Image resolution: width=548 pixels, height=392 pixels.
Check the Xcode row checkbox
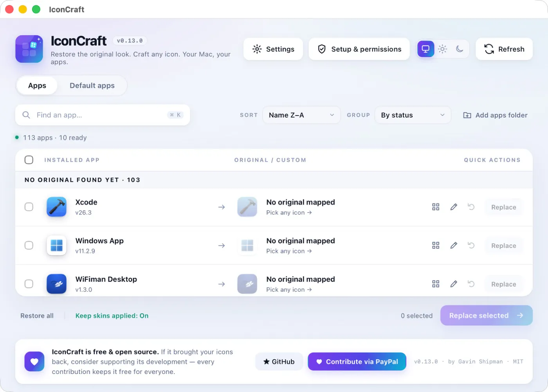[29, 207]
